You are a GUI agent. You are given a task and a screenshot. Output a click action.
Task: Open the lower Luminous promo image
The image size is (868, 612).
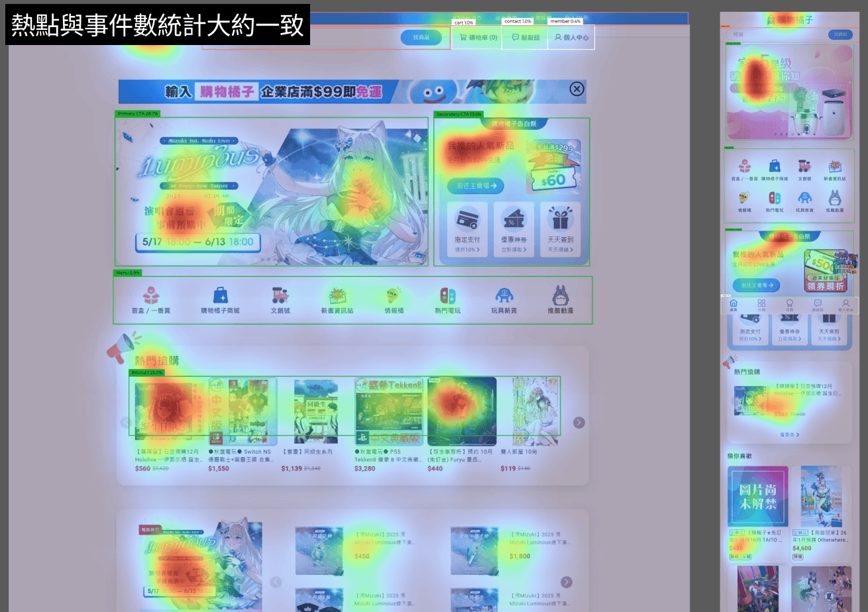tap(201, 565)
